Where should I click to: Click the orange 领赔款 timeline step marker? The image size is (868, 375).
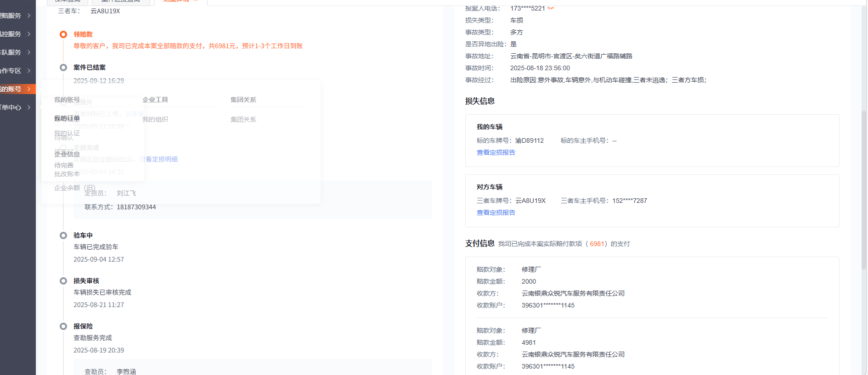[x=63, y=34]
